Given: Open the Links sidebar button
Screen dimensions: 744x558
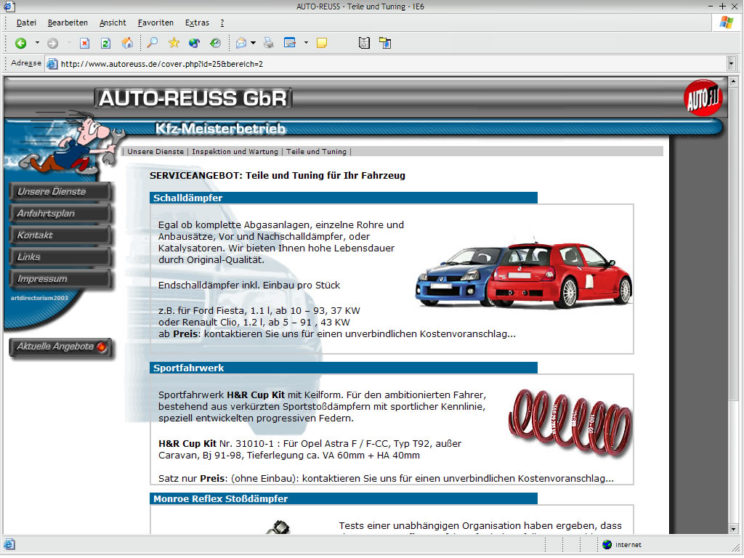Looking at the screenshot, I should pyautogui.click(x=60, y=257).
